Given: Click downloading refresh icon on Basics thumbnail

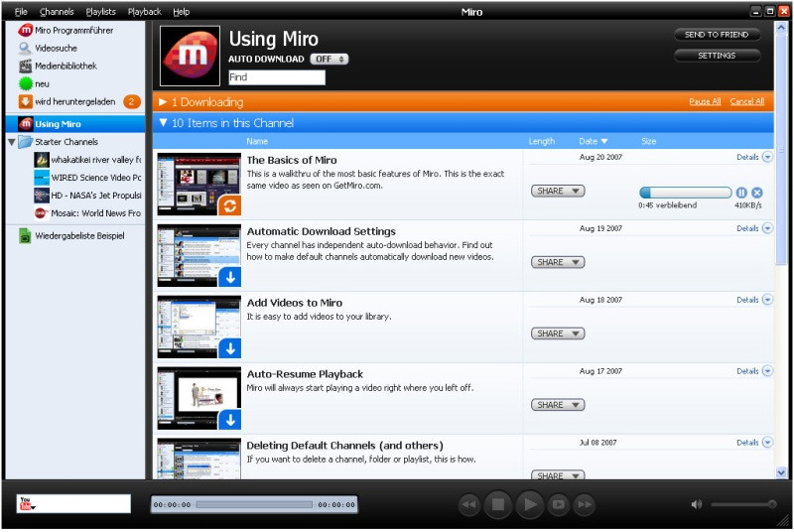Looking at the screenshot, I should [230, 205].
